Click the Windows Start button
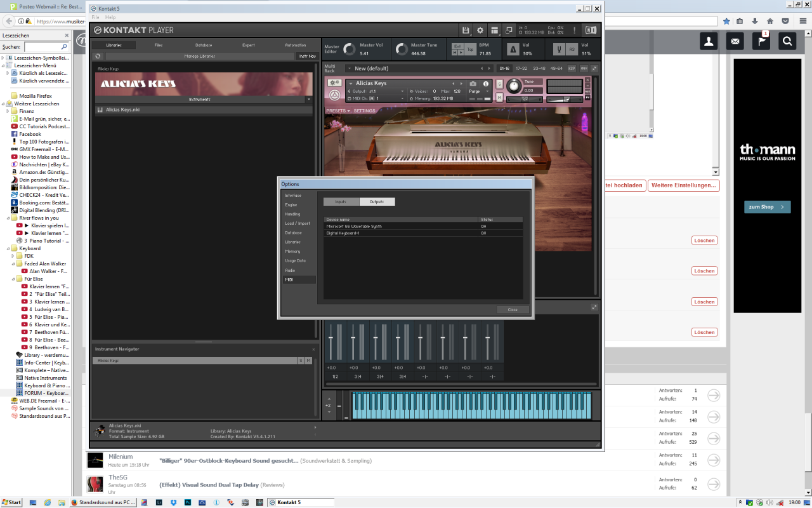 11,502
